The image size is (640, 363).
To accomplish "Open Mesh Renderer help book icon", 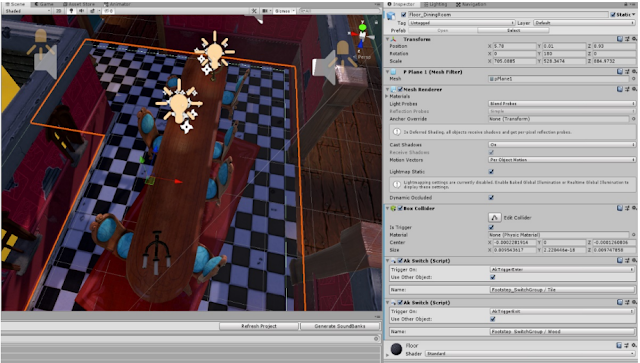I will (x=620, y=89).
